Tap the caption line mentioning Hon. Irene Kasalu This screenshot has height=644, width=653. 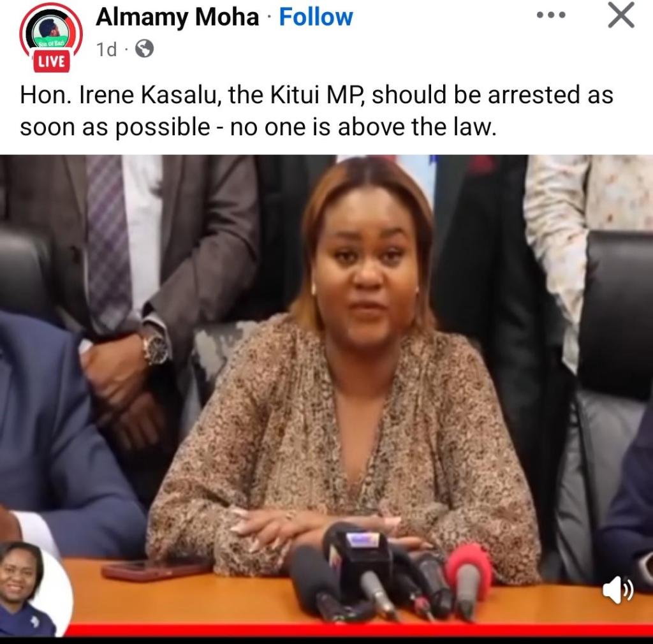click(316, 94)
